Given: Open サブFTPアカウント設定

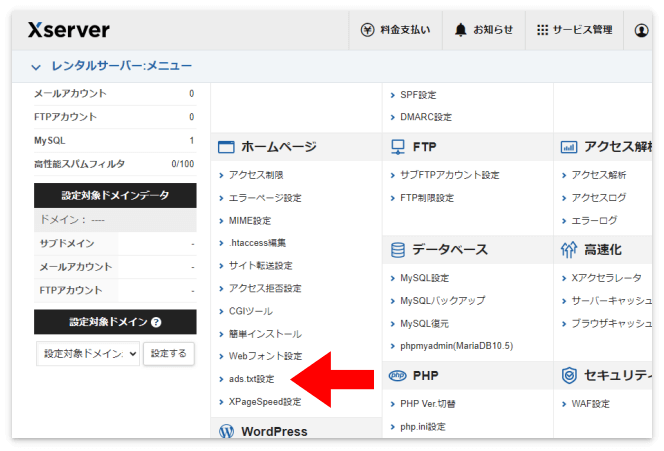Looking at the screenshot, I should (x=450, y=175).
